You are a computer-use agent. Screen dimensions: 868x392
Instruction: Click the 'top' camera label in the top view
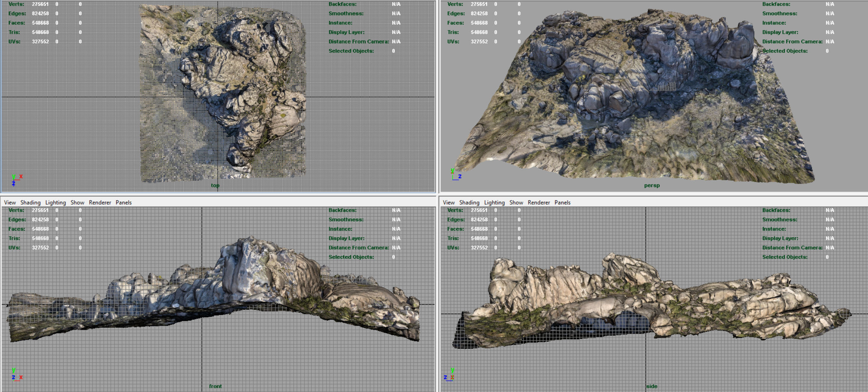pos(215,186)
